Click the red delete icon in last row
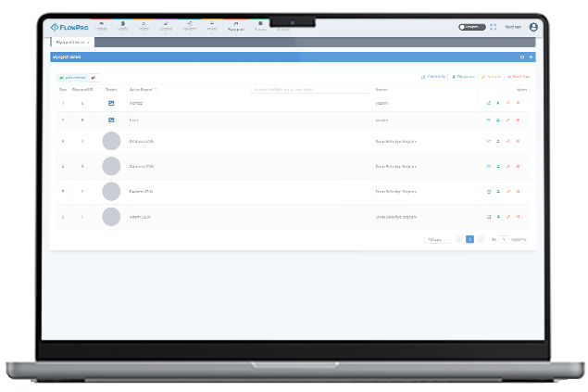588x392 pixels. point(517,217)
